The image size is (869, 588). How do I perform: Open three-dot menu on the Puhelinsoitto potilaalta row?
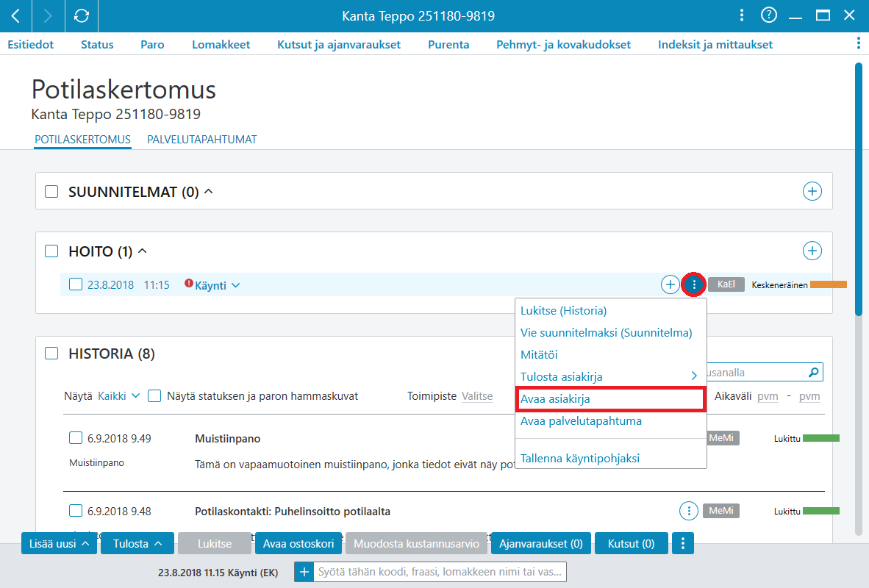[x=688, y=511]
